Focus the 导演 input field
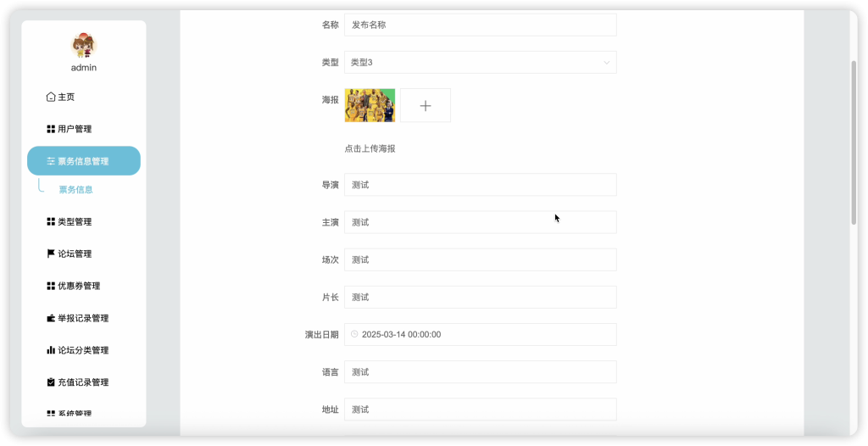The height and width of the screenshot is (446, 868). [480, 185]
